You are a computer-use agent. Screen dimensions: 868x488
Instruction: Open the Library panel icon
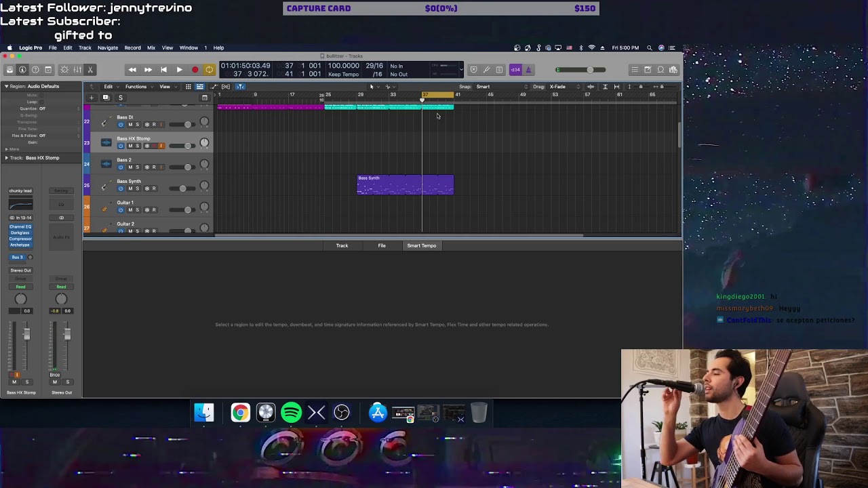pyautogui.click(x=9, y=70)
